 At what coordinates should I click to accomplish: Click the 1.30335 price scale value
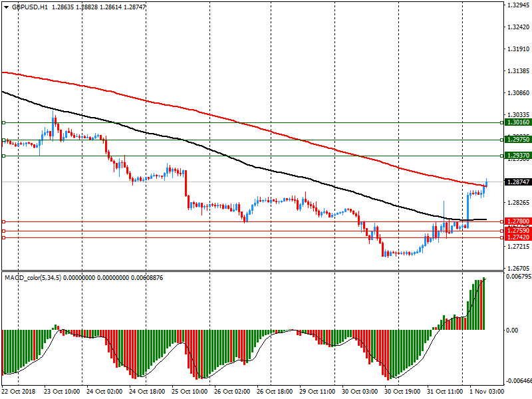tap(519, 115)
